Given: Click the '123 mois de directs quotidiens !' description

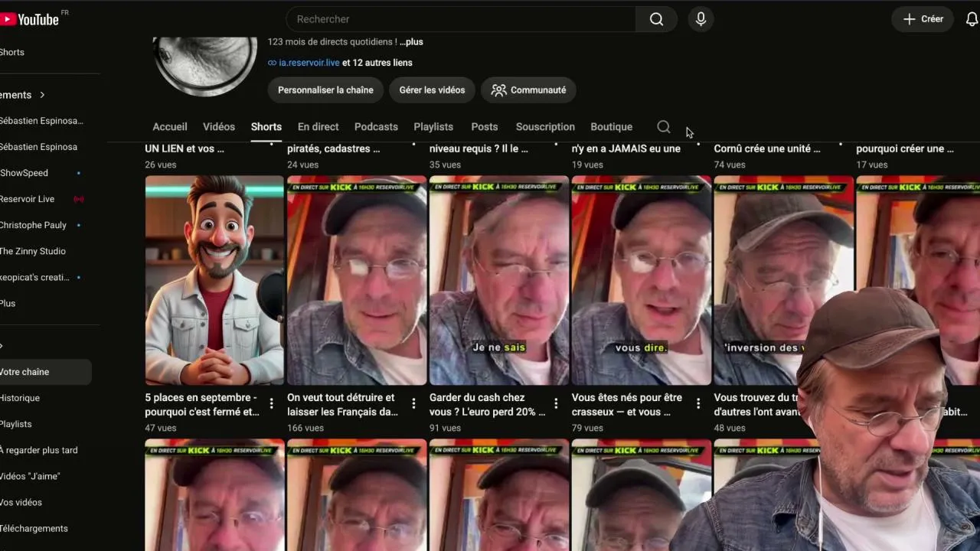Looking at the screenshot, I should tap(332, 42).
